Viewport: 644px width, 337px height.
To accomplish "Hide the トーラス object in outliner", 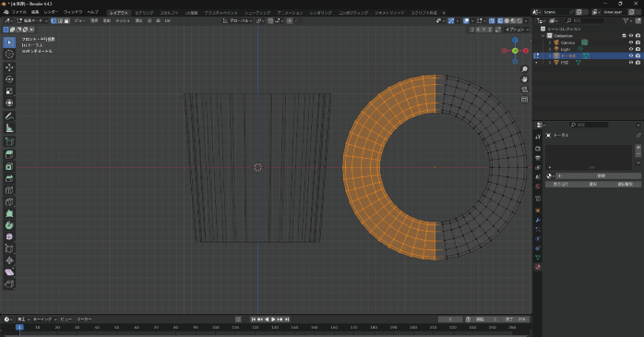I will pyautogui.click(x=631, y=55).
